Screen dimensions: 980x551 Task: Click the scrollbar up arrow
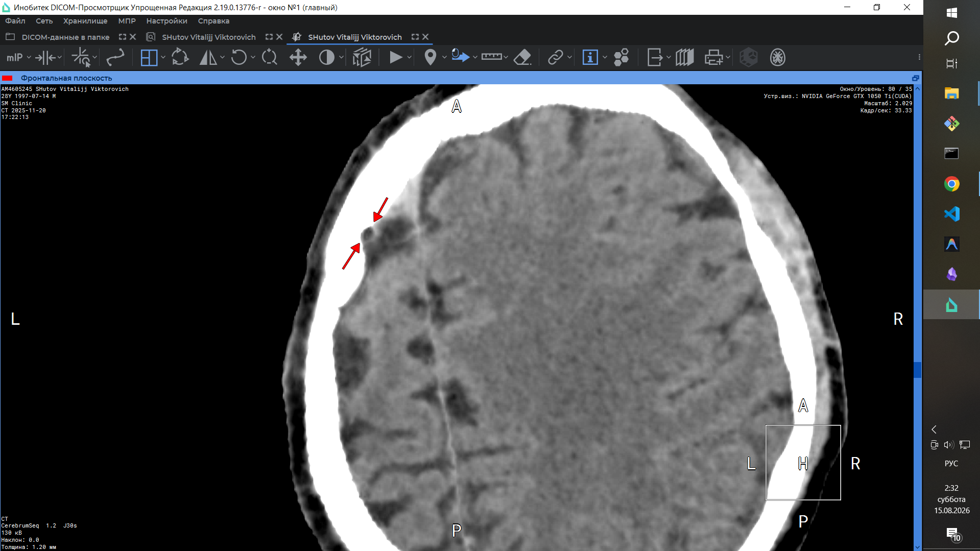coord(917,88)
